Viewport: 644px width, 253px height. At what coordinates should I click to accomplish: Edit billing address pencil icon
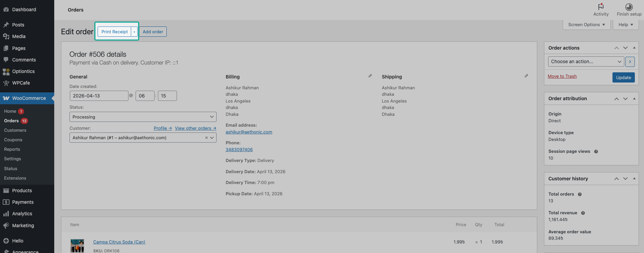(x=370, y=76)
